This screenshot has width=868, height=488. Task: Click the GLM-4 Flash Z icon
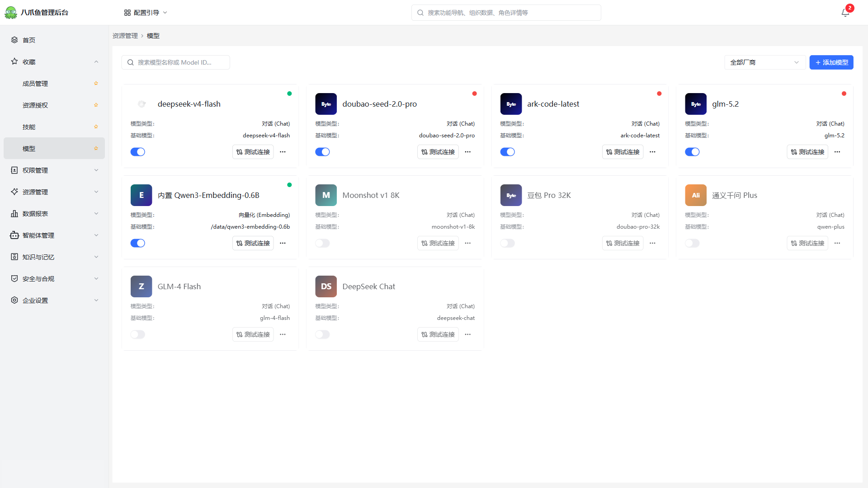(141, 286)
